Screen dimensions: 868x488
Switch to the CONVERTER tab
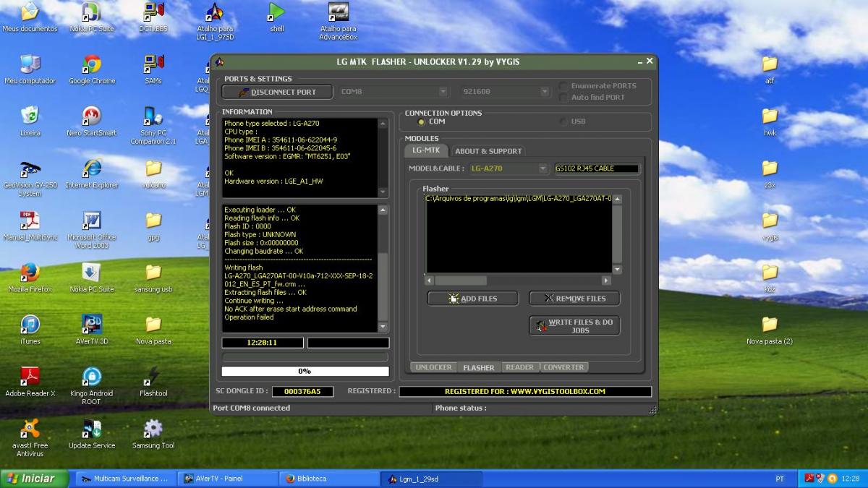point(563,367)
